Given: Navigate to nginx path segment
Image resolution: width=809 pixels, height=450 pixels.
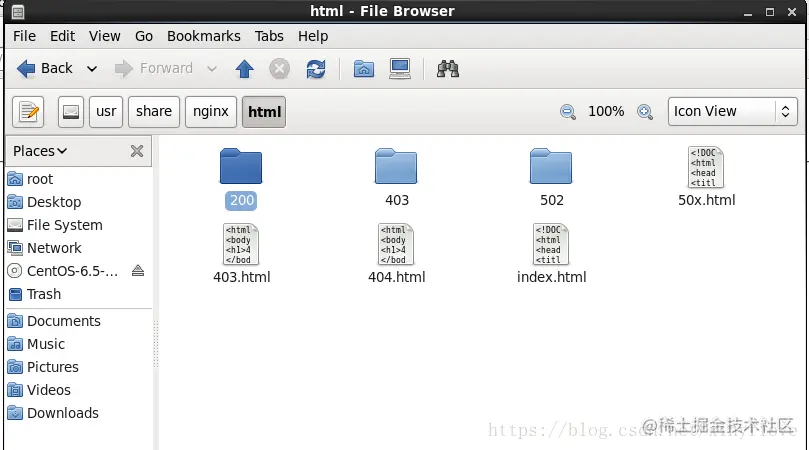Looking at the screenshot, I should (x=211, y=111).
